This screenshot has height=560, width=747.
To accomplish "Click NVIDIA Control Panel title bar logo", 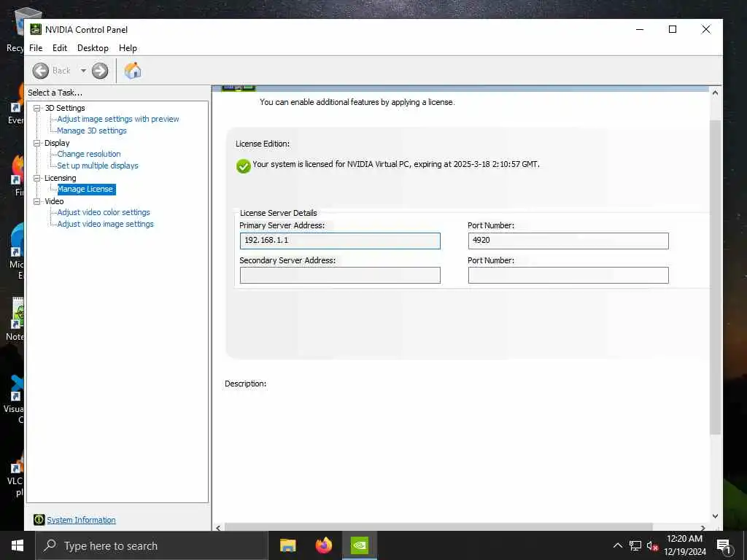I will coord(36,29).
